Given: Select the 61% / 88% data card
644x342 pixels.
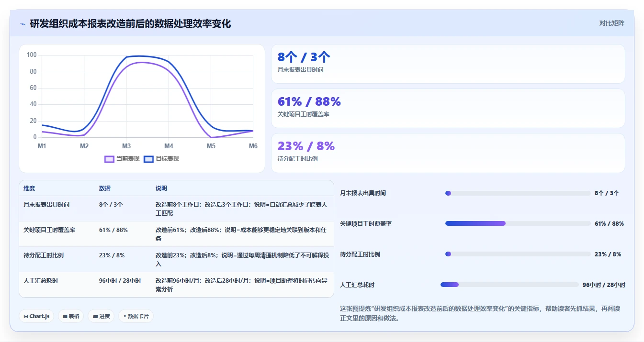Looking at the screenshot, I should click(x=448, y=108).
